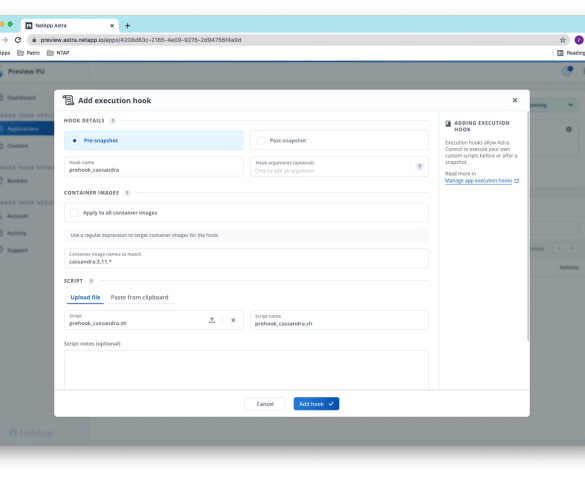Click the Script notes text area
This screenshot has width=585, height=477.
246,370
